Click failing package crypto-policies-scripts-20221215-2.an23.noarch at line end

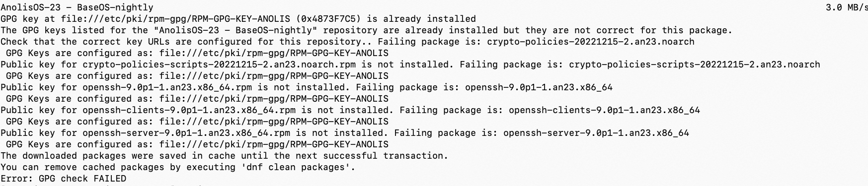pos(695,64)
